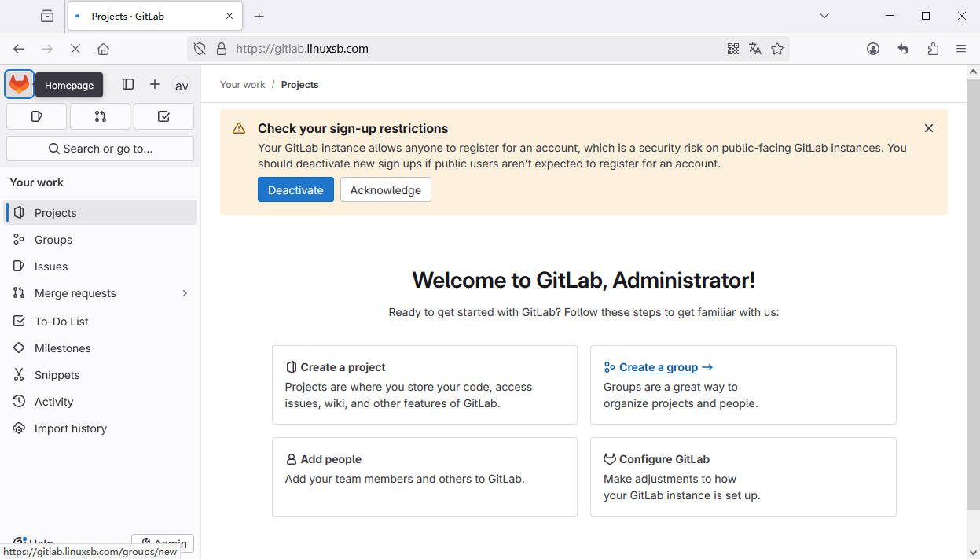980x559 pixels.
Task: Select Groups in the sidebar
Action: [53, 240]
